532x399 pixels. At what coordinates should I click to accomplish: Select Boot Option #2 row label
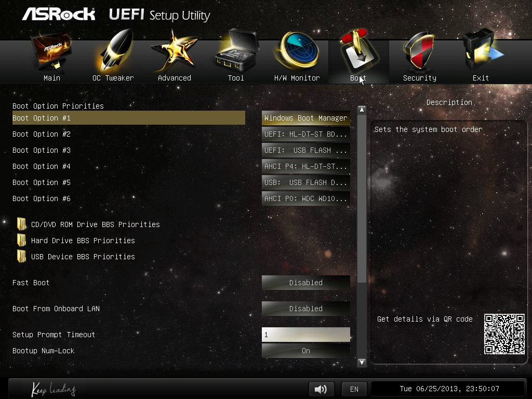(42, 134)
